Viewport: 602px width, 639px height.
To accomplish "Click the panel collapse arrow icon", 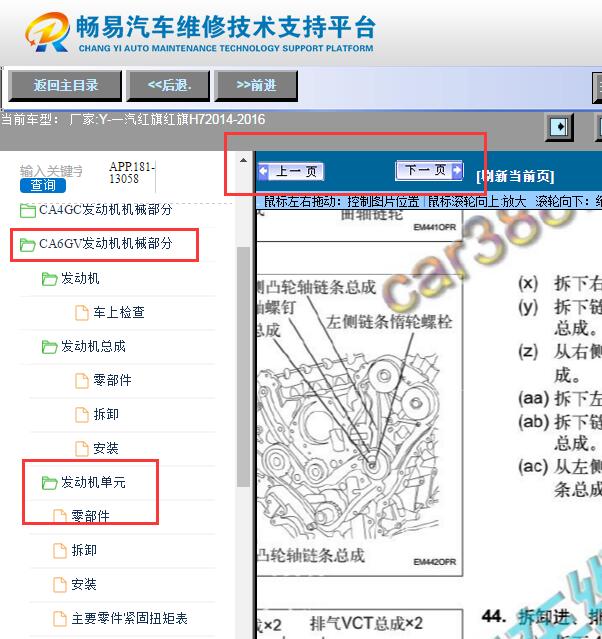I will pyautogui.click(x=559, y=127).
